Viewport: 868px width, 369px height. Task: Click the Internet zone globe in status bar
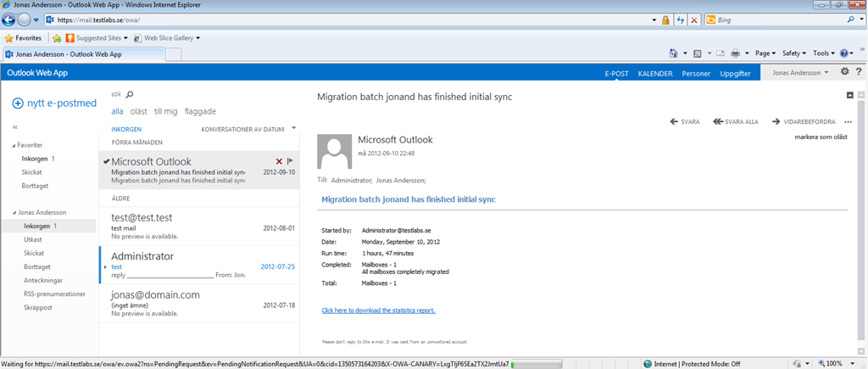point(648,363)
